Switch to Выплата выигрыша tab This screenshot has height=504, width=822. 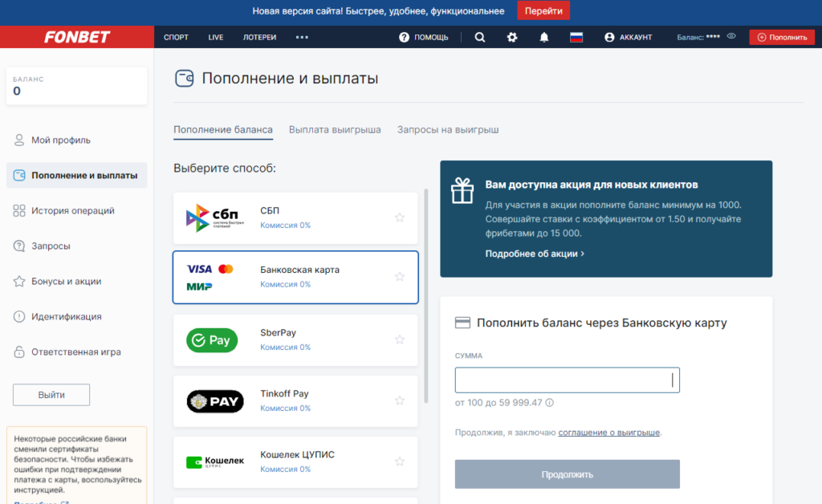tap(335, 129)
